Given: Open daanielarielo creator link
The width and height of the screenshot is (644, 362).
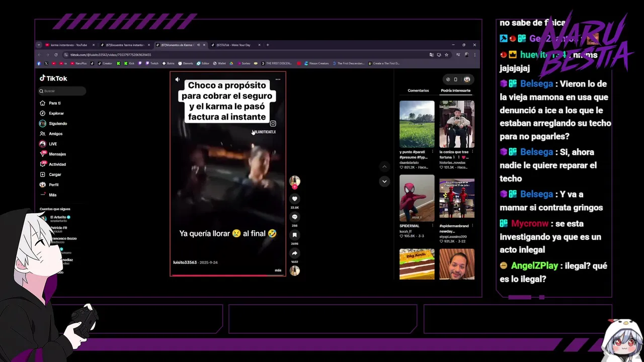Looking at the screenshot, I should pyautogui.click(x=410, y=162).
